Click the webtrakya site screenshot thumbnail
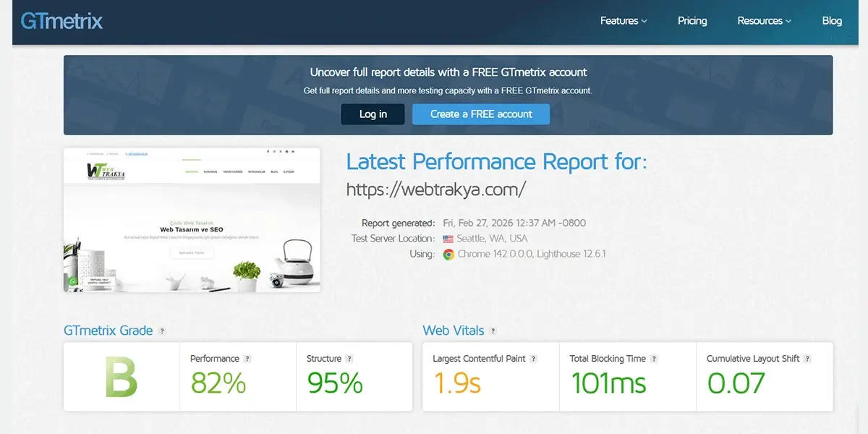This screenshot has width=868, height=434. click(x=192, y=220)
